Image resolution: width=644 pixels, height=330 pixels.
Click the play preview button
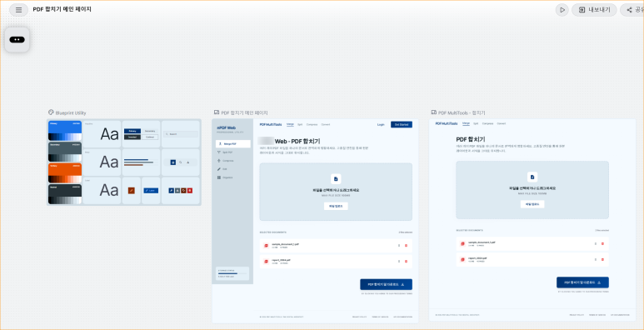coord(562,10)
